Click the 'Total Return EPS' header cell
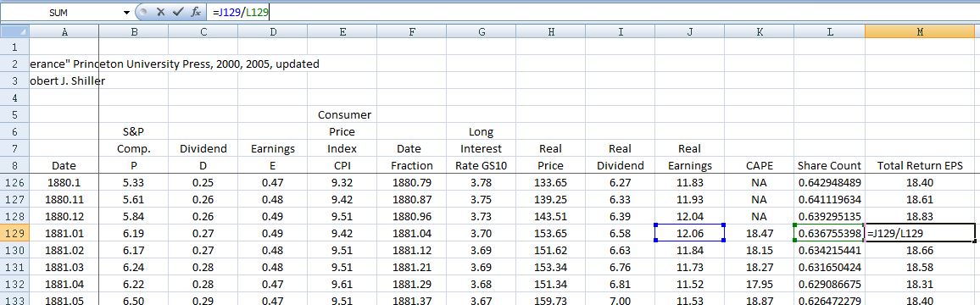Image resolution: width=980 pixels, height=305 pixels. coord(920,165)
